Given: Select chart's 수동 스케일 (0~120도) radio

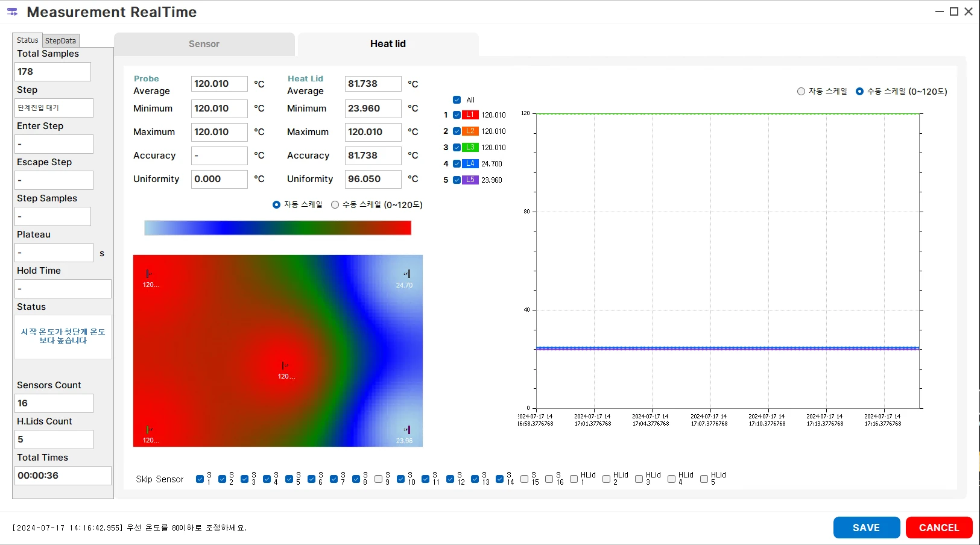Looking at the screenshot, I should click(859, 92).
